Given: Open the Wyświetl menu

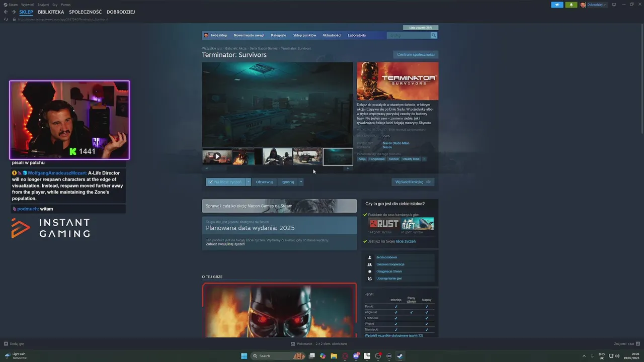Looking at the screenshot, I should [x=28, y=5].
